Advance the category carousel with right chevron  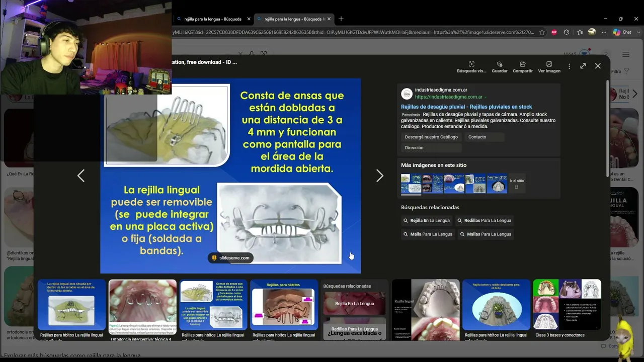[634, 94]
